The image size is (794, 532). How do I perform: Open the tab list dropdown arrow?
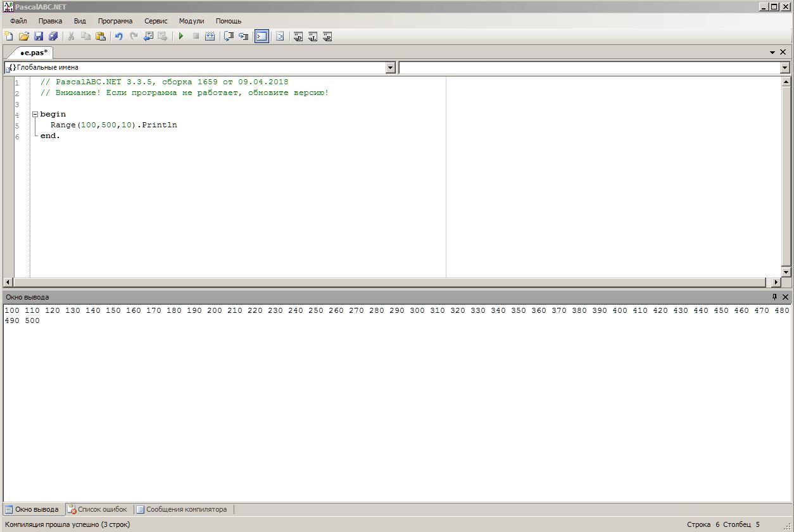point(772,53)
